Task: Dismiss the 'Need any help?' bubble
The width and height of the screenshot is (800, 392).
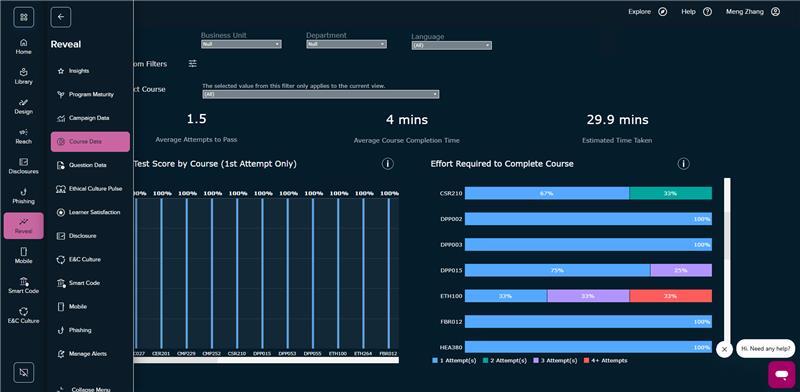Action: [x=724, y=349]
